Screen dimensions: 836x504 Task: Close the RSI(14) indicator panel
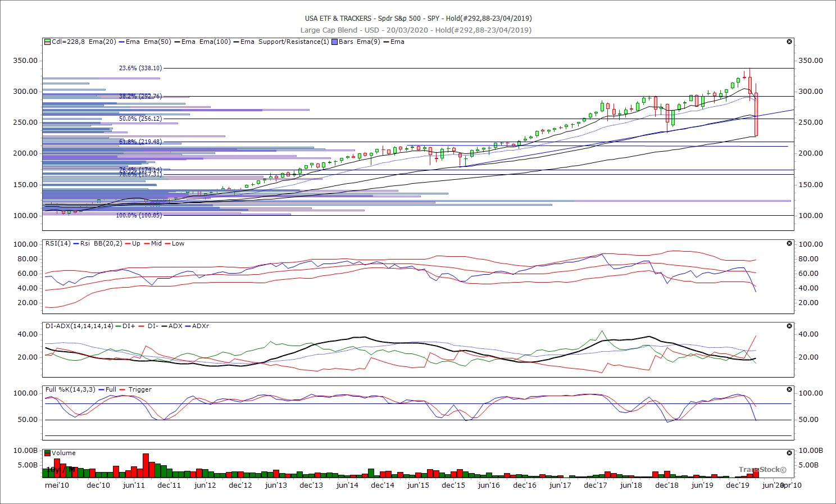point(789,243)
